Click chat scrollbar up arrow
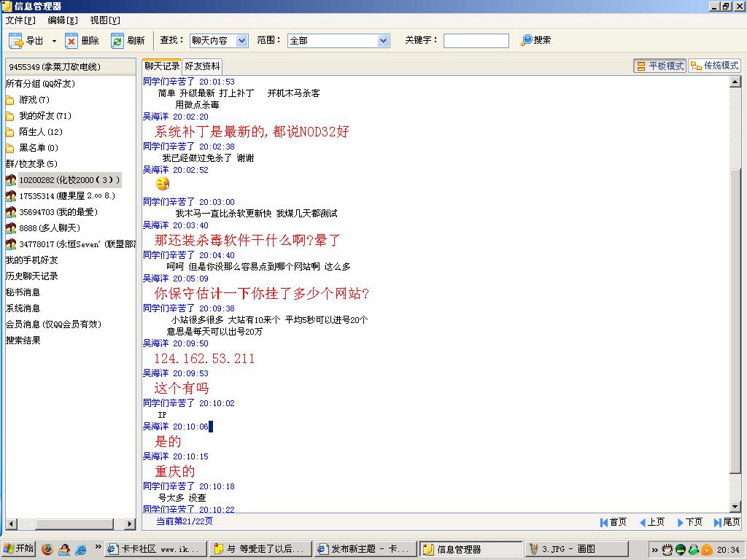 click(x=735, y=82)
